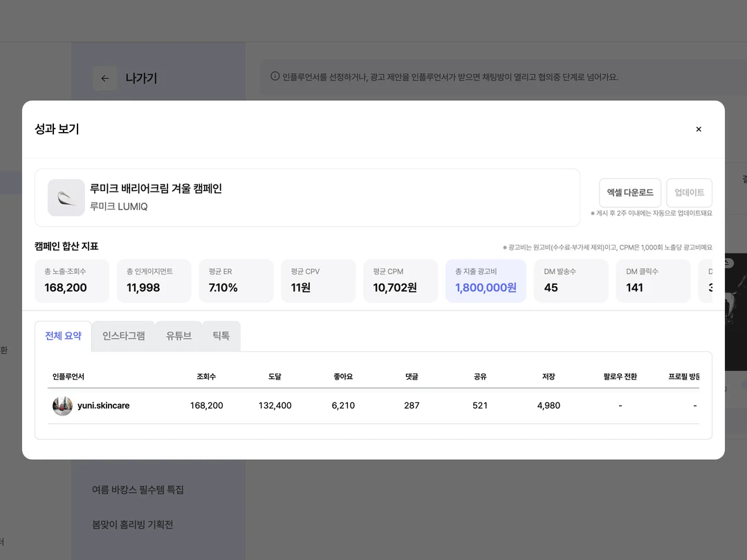This screenshot has height=560, width=747.
Task: Click the campaign title 루미크 배리어크림 겨울 캠페인
Action: [x=156, y=189]
